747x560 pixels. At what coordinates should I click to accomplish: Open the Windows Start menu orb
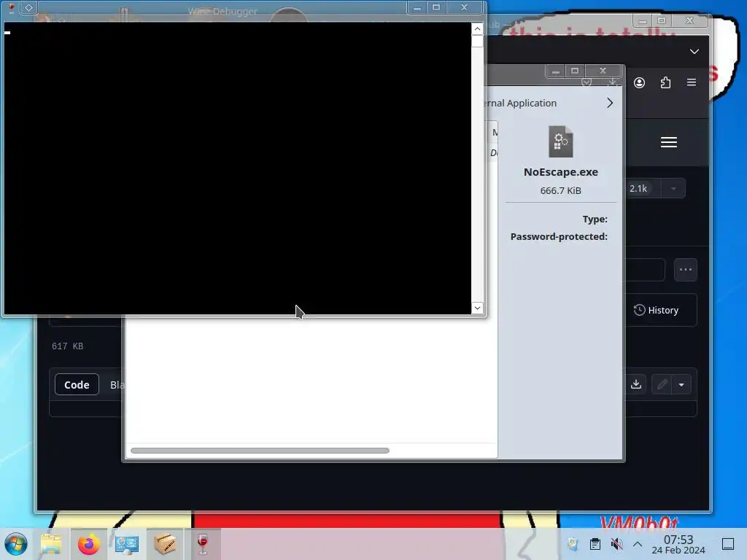(x=16, y=543)
